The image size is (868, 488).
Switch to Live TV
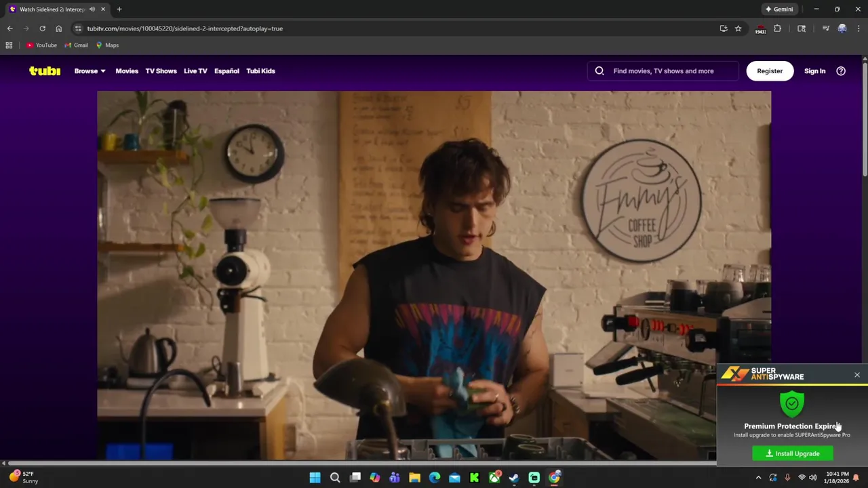point(195,70)
